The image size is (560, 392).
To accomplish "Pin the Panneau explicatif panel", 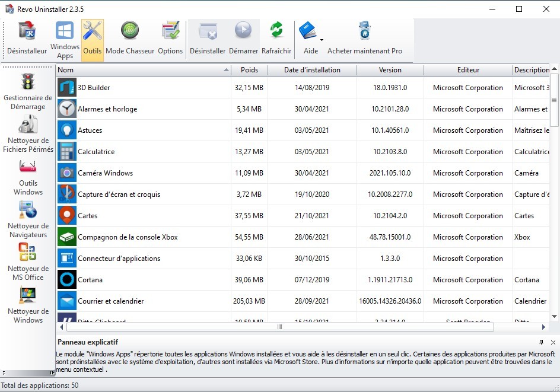I will point(542,342).
